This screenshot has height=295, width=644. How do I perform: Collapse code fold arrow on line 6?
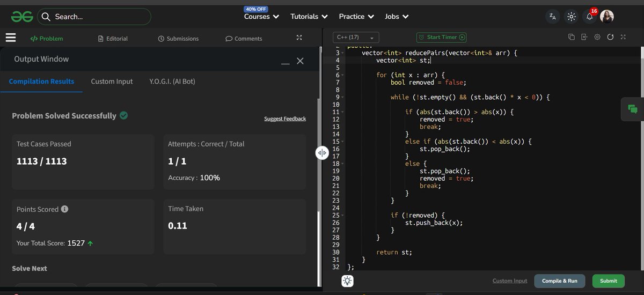(x=342, y=75)
